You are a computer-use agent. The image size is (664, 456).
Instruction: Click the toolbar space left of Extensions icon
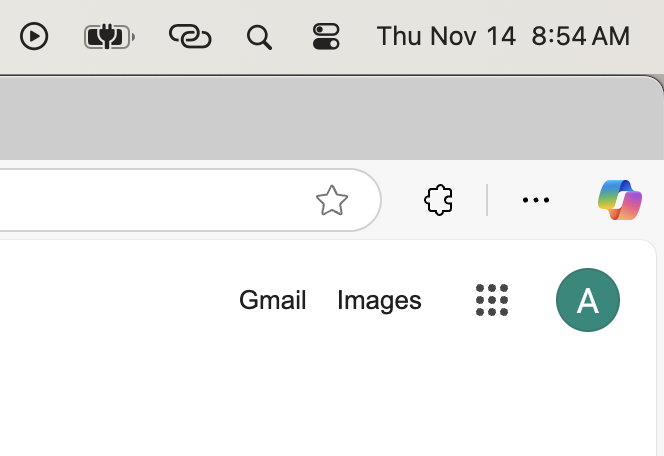pos(402,200)
